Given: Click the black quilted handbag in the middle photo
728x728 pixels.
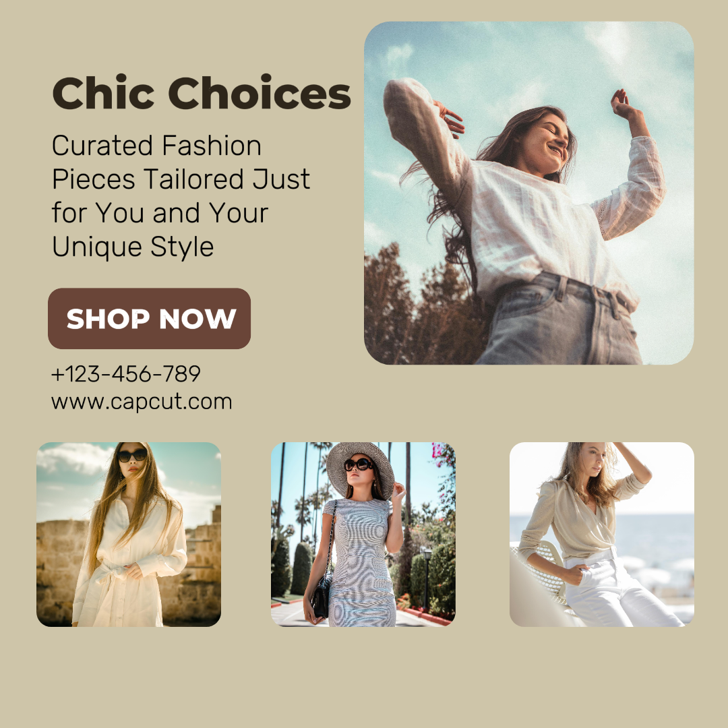Looking at the screenshot, I should [x=321, y=597].
